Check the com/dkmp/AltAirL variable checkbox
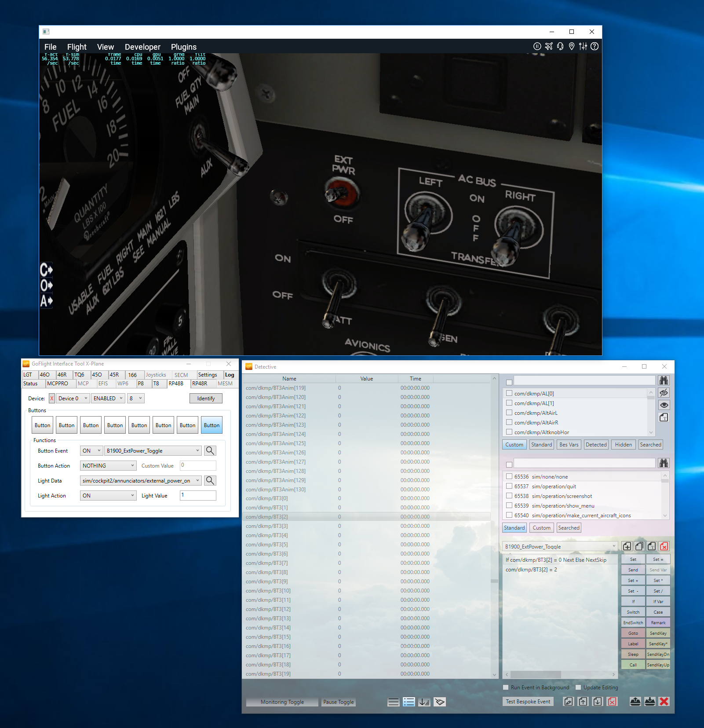Screen dimensions: 704x728 pyautogui.click(x=509, y=413)
